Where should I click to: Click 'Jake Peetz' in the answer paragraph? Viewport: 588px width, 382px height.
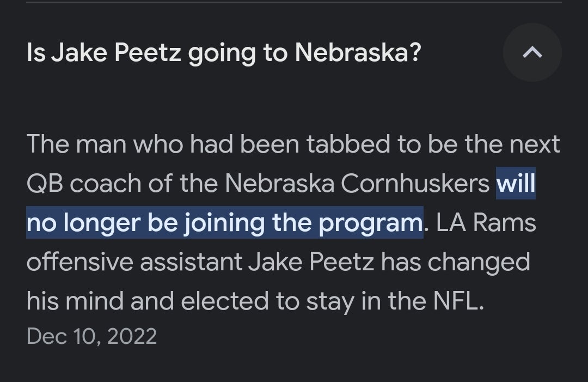pos(311,262)
